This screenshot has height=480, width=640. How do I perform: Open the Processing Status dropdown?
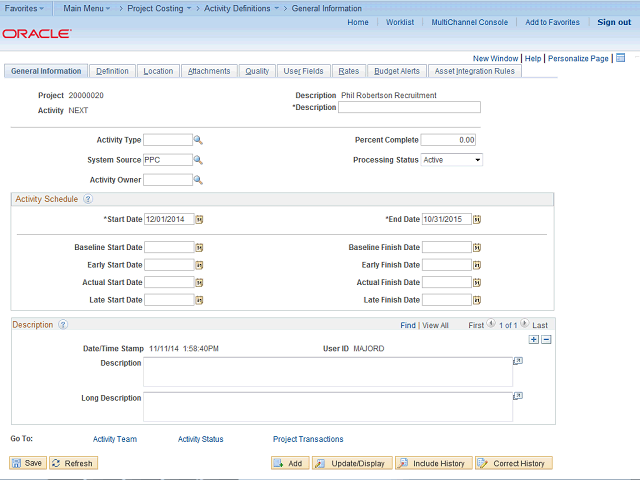(451, 160)
